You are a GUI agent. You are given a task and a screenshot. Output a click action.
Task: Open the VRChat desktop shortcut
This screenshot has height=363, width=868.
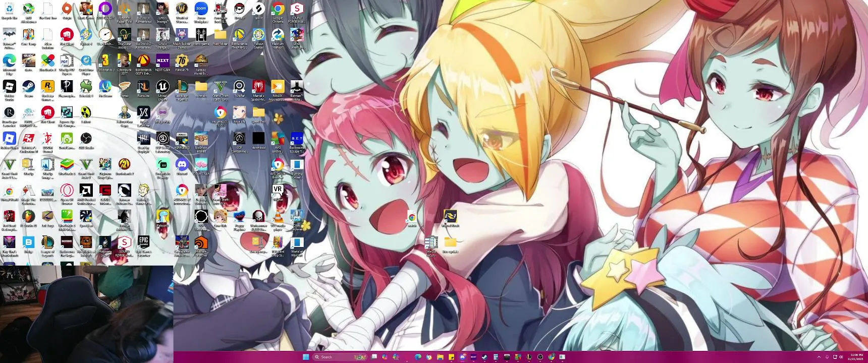pyautogui.click(x=278, y=192)
